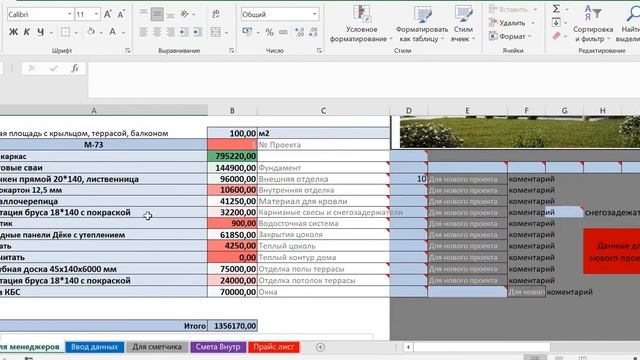Click the Fill down icon
640x360 pixels.
(x=556, y=22)
